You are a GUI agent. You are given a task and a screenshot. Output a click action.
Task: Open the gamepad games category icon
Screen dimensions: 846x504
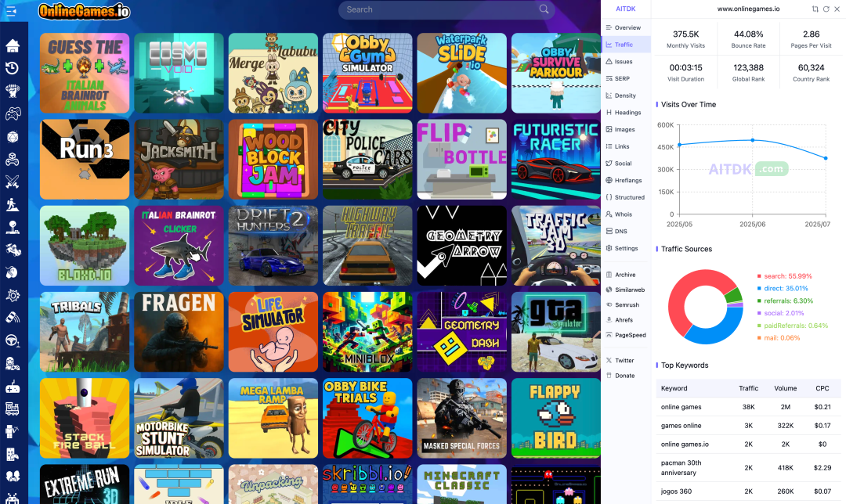13,113
